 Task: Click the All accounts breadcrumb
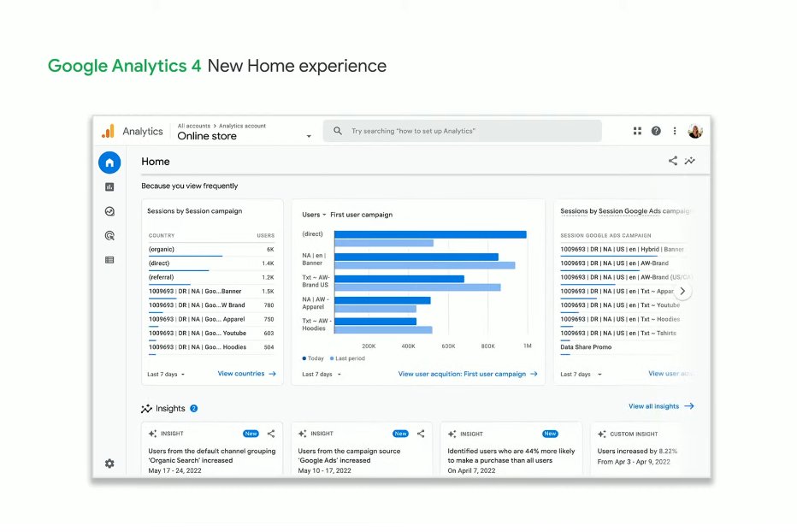(x=193, y=126)
